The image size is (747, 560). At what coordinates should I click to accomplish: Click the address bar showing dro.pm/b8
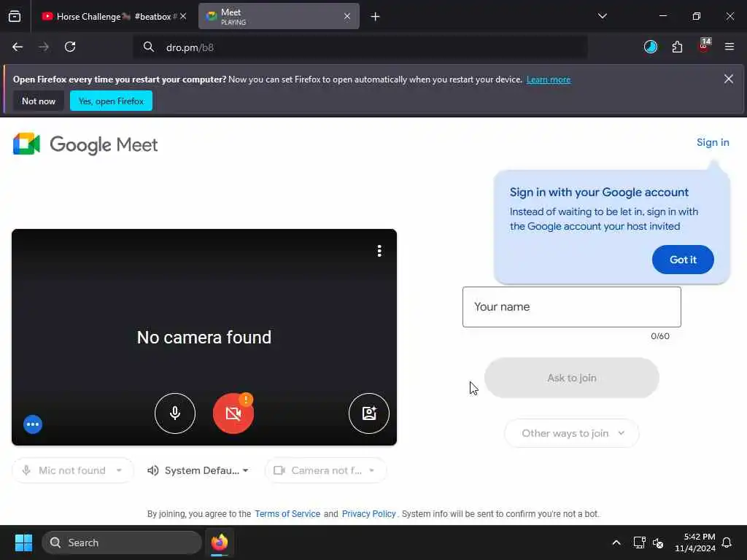pos(360,47)
